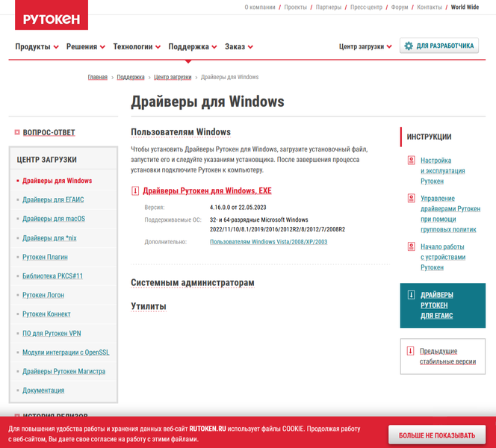Expand the Системным администраторам section
496x448 pixels.
pos(193,283)
